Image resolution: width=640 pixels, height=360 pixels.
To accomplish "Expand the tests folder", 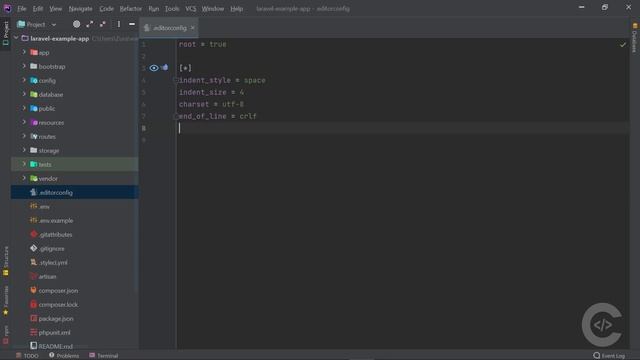I will tap(24, 164).
